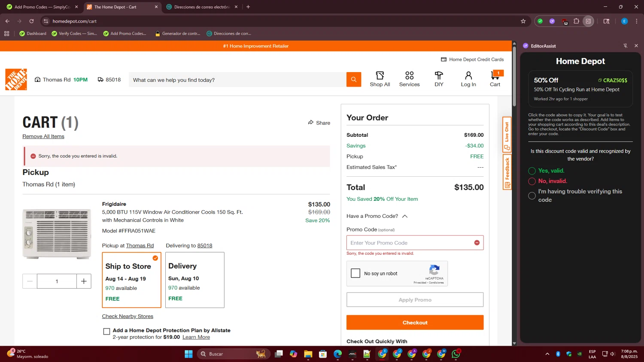Click the clear icon in promo field
The width and height of the screenshot is (644, 362).
pyautogui.click(x=477, y=243)
